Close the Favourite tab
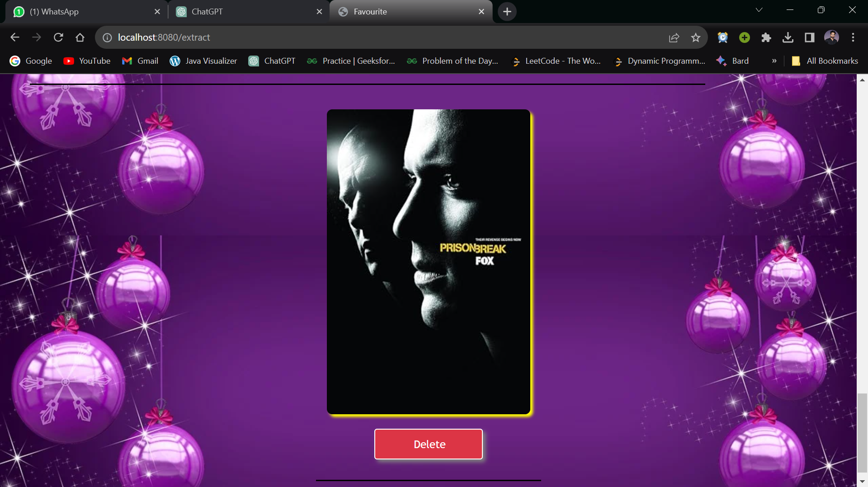Image resolution: width=868 pixels, height=487 pixels. pyautogui.click(x=481, y=12)
